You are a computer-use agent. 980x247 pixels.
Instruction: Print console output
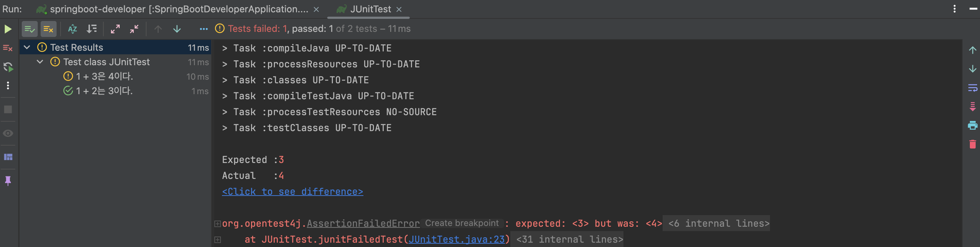[972, 125]
